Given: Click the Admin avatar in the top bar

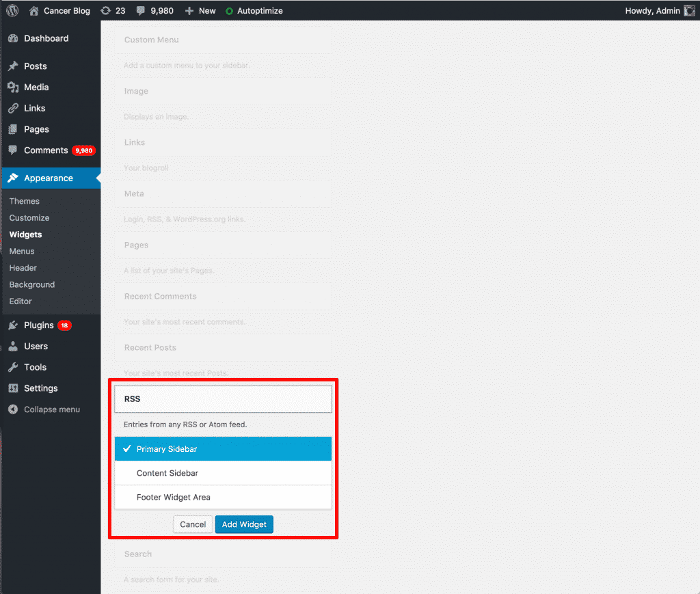Looking at the screenshot, I should tap(689, 10).
